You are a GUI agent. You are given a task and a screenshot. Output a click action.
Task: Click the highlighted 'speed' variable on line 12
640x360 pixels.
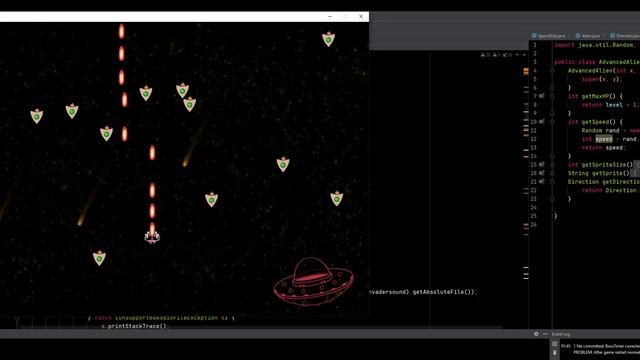click(x=604, y=139)
